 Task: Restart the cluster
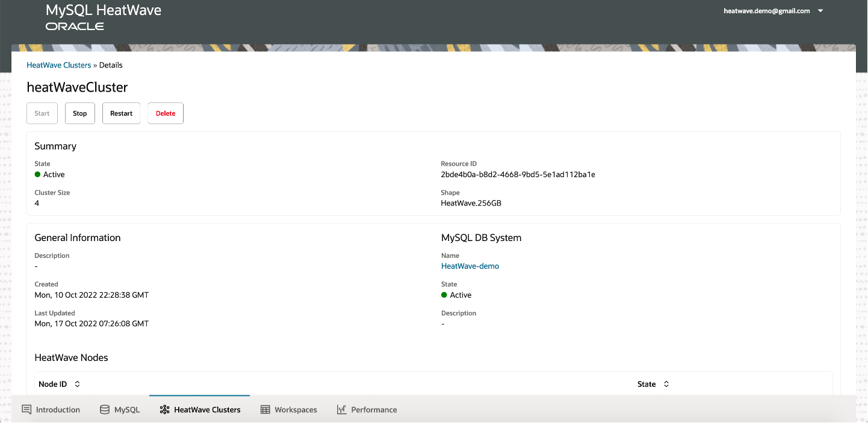click(121, 113)
